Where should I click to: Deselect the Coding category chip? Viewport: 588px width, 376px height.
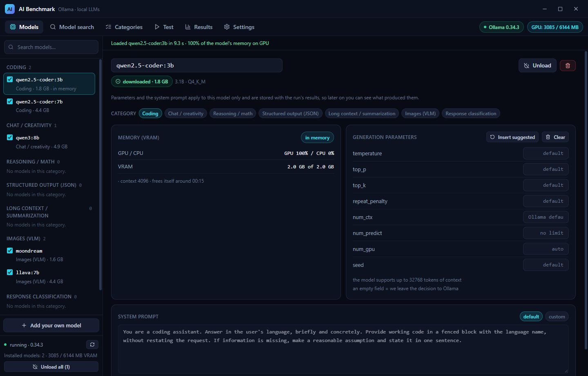tap(150, 114)
